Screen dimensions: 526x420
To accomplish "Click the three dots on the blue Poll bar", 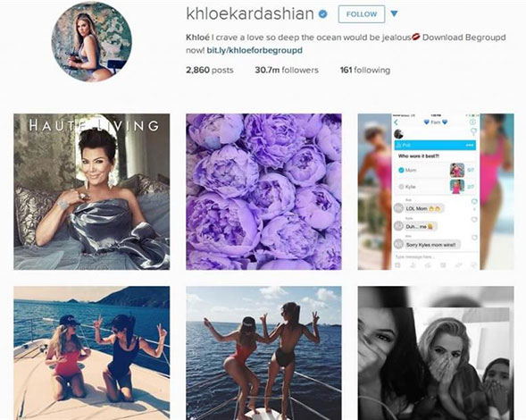I will (x=469, y=146).
